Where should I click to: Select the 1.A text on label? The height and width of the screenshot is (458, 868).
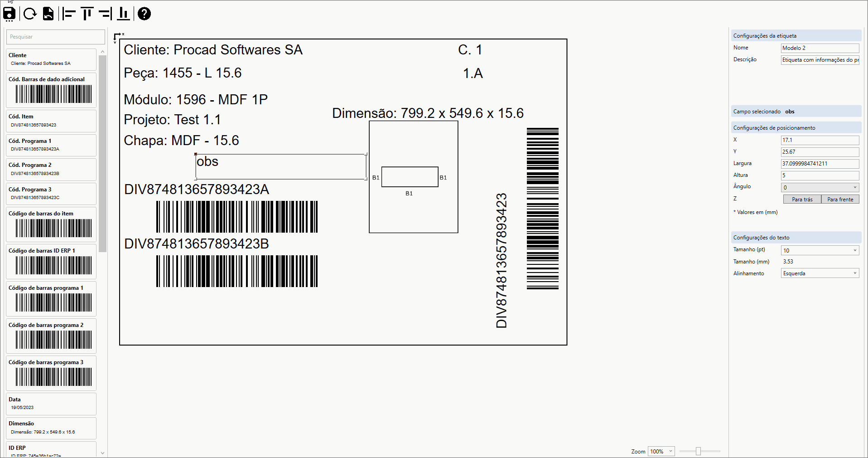point(473,73)
